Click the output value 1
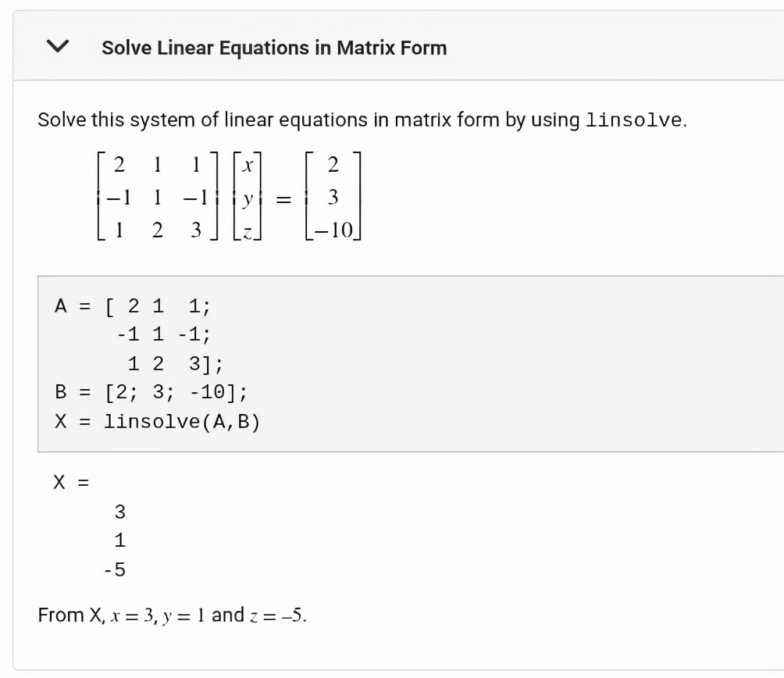Image resolution: width=784 pixels, height=678 pixels. point(120,541)
